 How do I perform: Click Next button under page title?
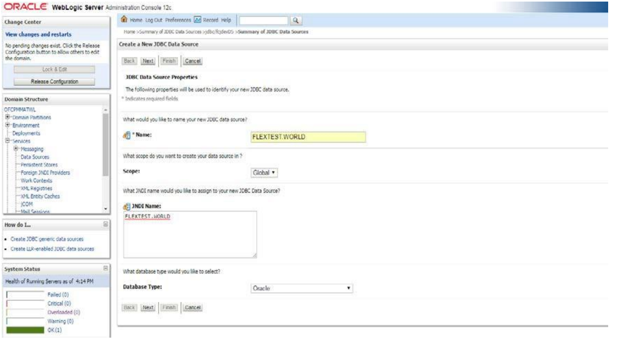coord(149,61)
